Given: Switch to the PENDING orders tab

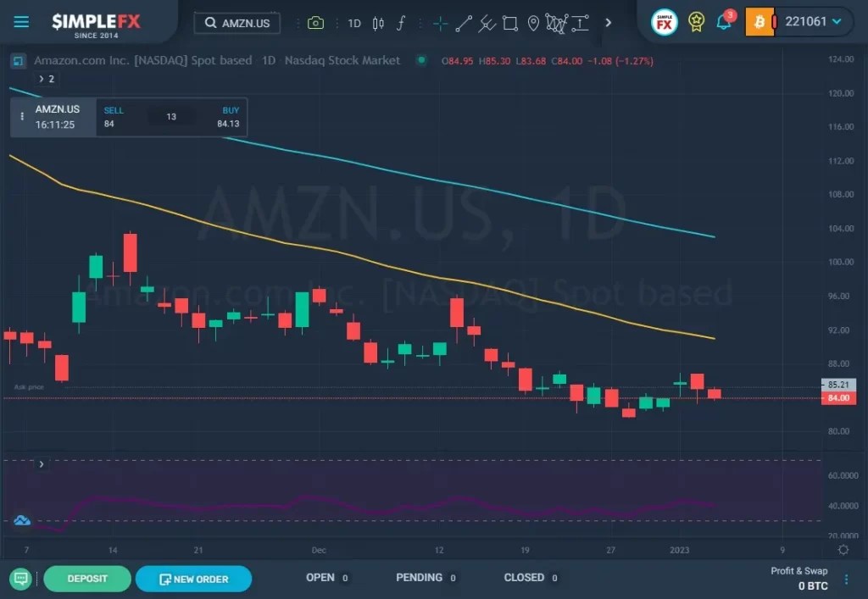Looking at the screenshot, I should pos(418,577).
